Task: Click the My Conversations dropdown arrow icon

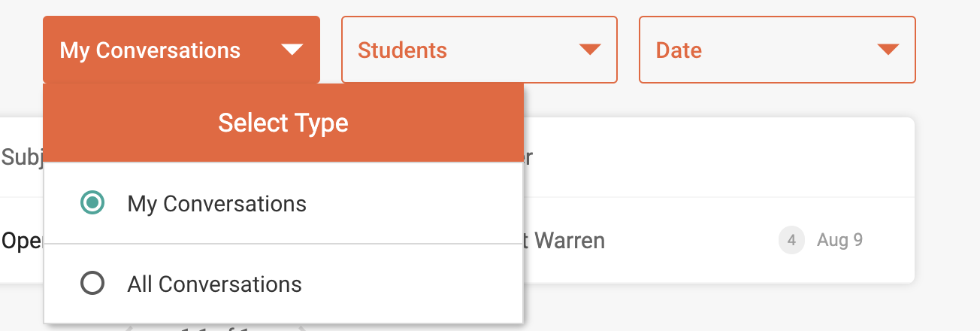Action: (x=292, y=50)
